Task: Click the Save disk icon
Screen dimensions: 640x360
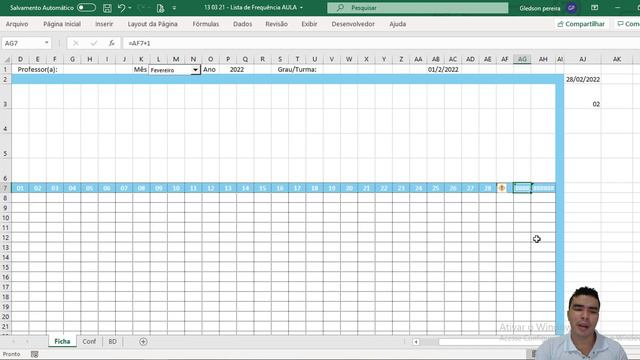Action: pyautogui.click(x=107, y=8)
